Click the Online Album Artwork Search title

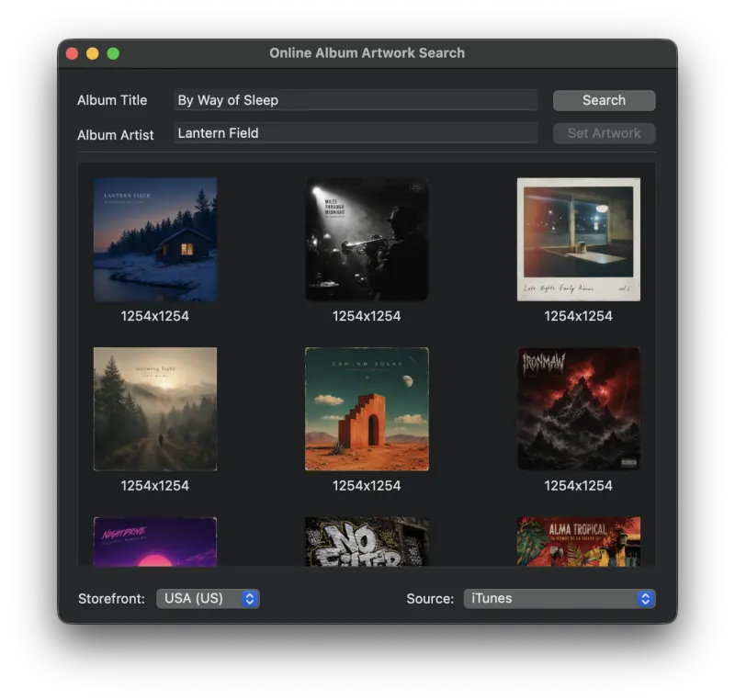click(x=367, y=53)
